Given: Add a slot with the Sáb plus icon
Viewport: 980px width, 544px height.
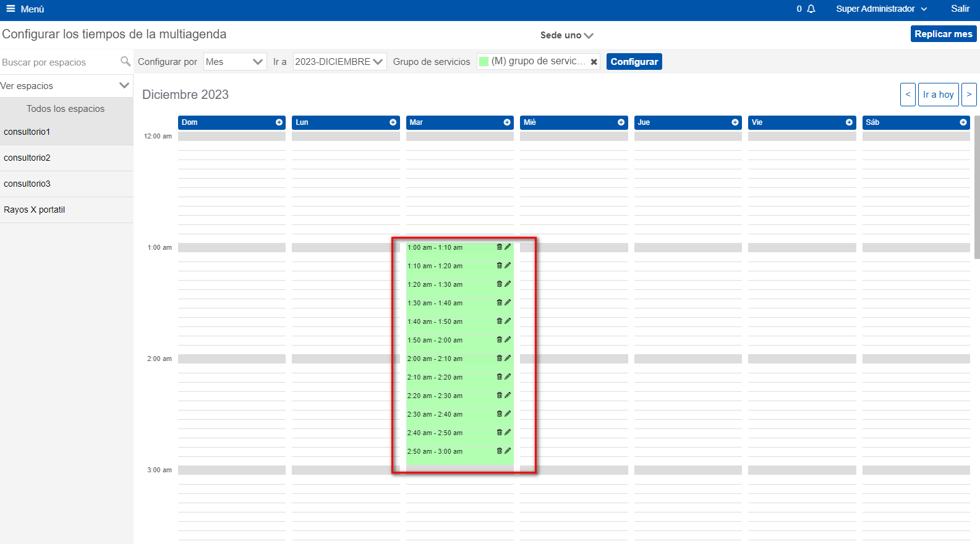Looking at the screenshot, I should (x=963, y=122).
